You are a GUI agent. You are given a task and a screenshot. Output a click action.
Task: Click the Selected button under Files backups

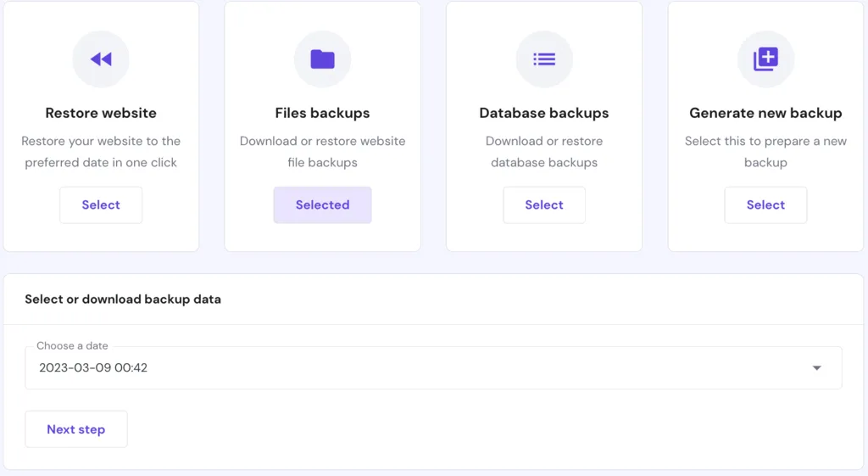323,205
